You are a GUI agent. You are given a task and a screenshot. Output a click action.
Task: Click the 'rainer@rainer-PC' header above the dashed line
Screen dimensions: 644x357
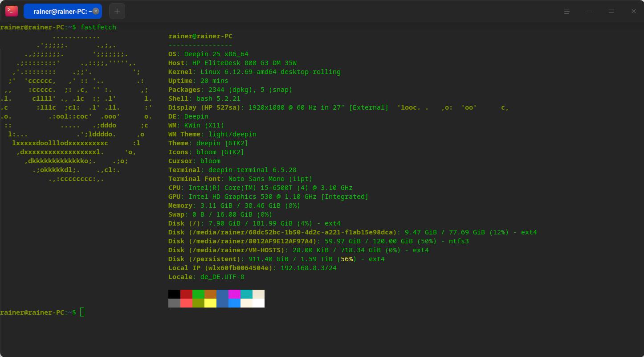tap(200, 36)
